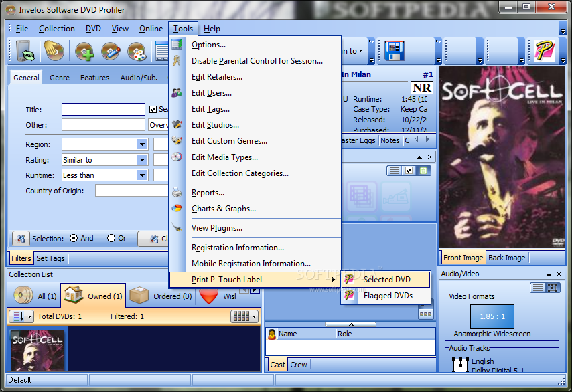Click the plug icon beside View Plugins

177,227
